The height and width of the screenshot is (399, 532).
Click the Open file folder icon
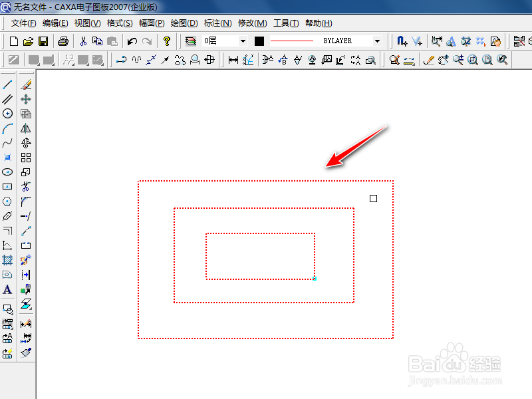(x=28, y=41)
